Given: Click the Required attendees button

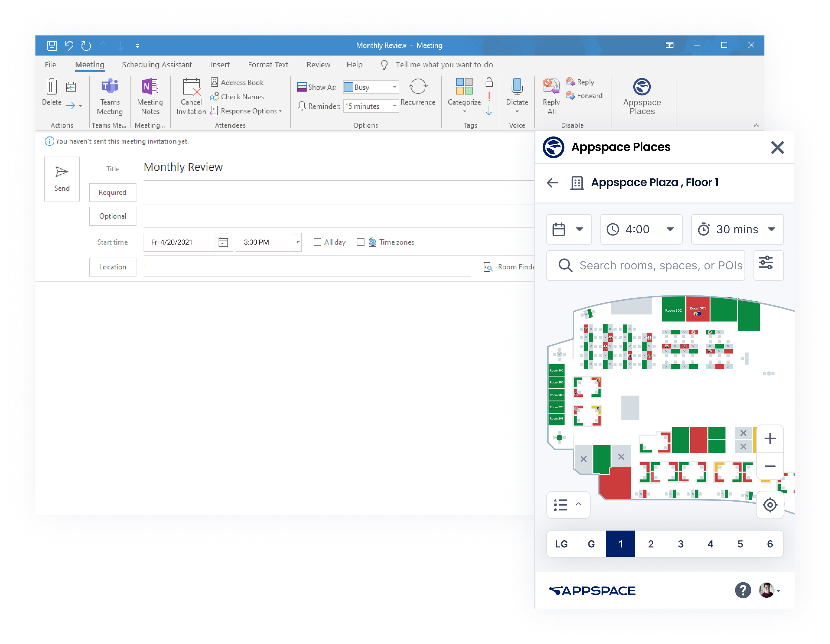Looking at the screenshot, I should 113,192.
